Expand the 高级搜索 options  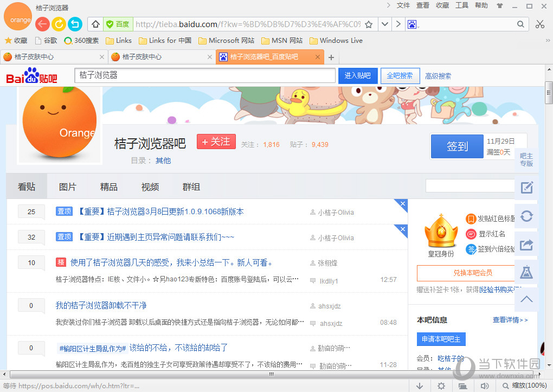point(438,75)
